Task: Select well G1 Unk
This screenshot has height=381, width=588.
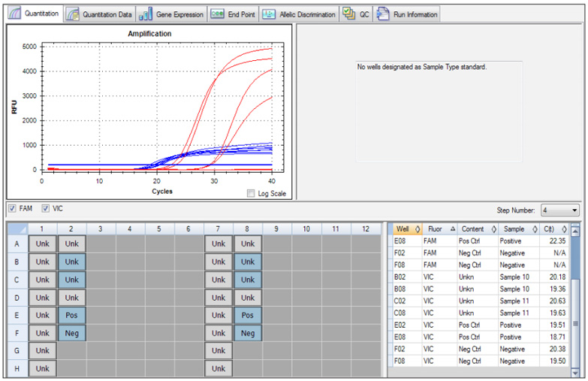Action: [42, 351]
